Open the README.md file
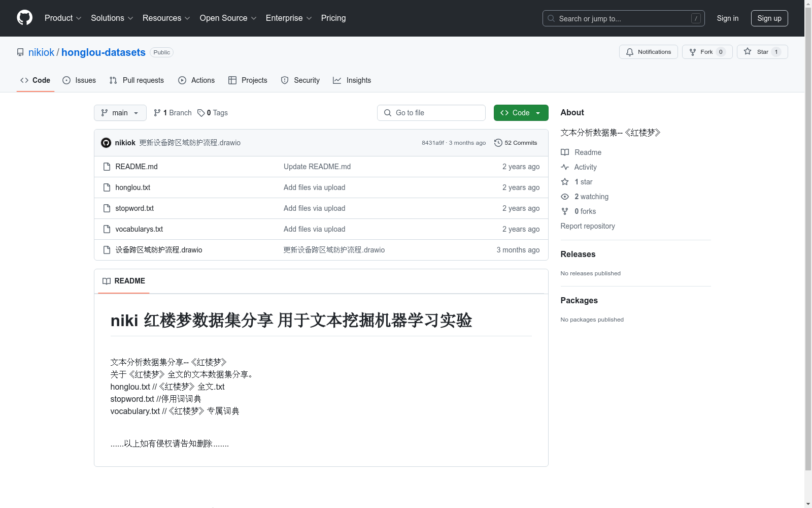Viewport: 812px width, 508px height. 137,167
